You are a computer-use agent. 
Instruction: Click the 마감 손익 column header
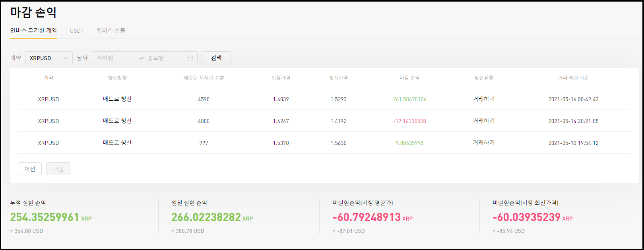pyautogui.click(x=409, y=78)
